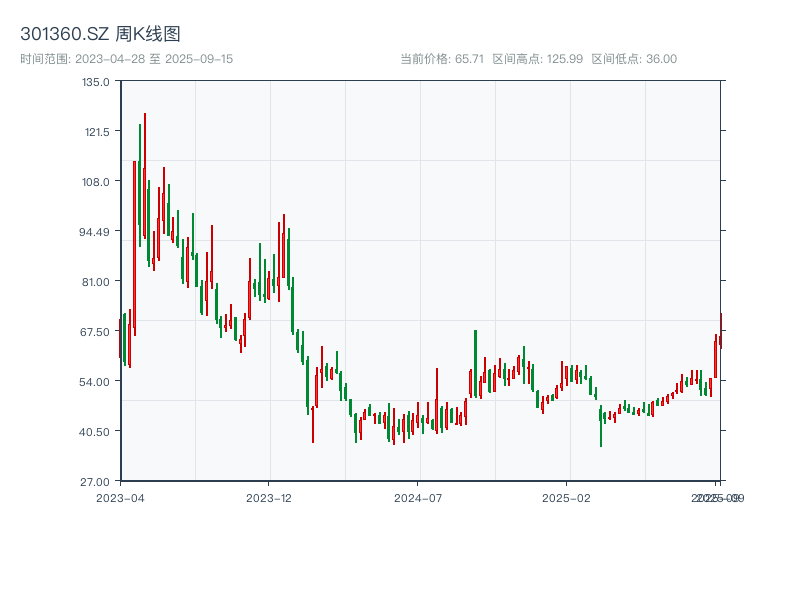Click the current price label 当前价格: 65.71
Screen dimensions: 800x600
(442, 59)
